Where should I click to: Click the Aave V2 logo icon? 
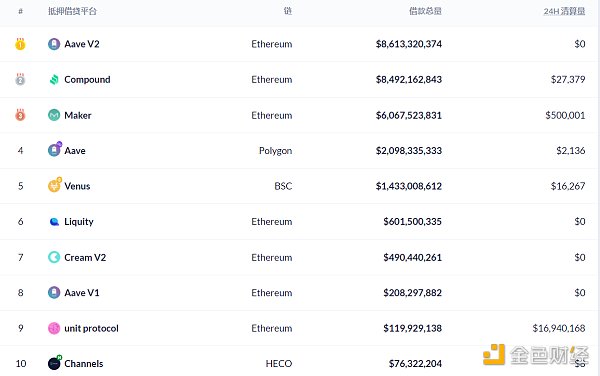(x=54, y=44)
